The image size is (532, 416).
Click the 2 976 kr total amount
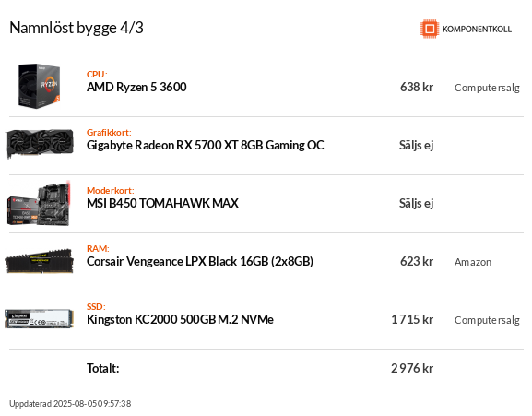(x=412, y=368)
